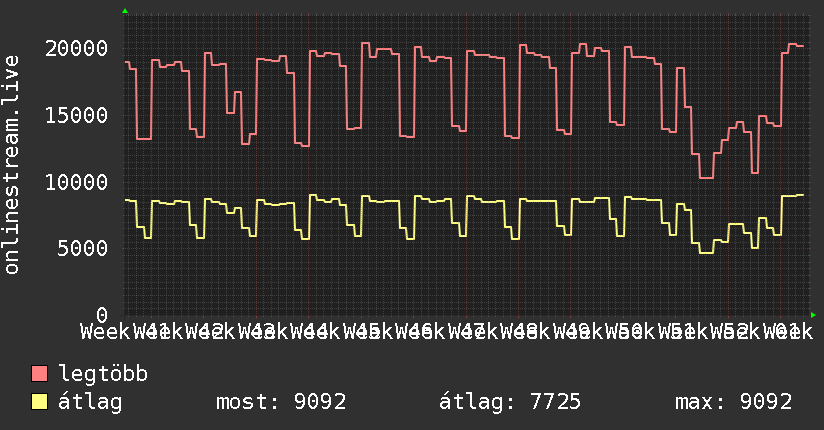The height and width of the screenshot is (430, 824).
Task: Click the yellow átlag legend swatch
Action: (39, 402)
